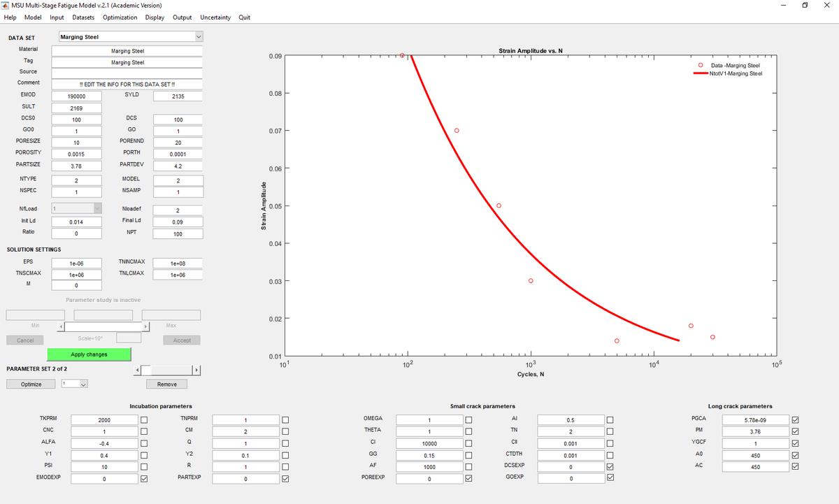
Task: Click the MSU app icon in title bar
Action: click(x=6, y=6)
